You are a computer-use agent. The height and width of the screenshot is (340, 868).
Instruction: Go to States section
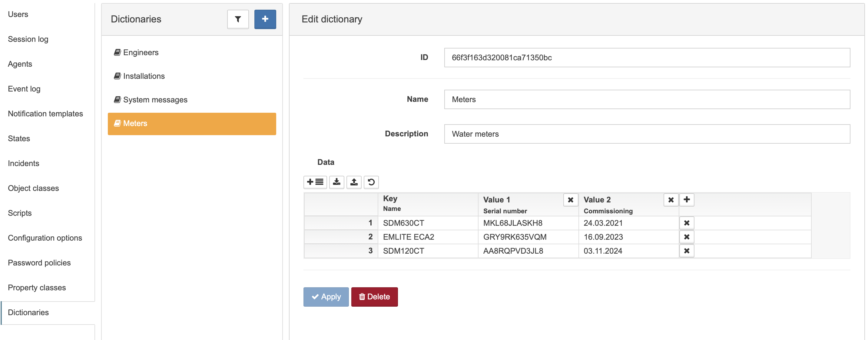click(x=19, y=138)
